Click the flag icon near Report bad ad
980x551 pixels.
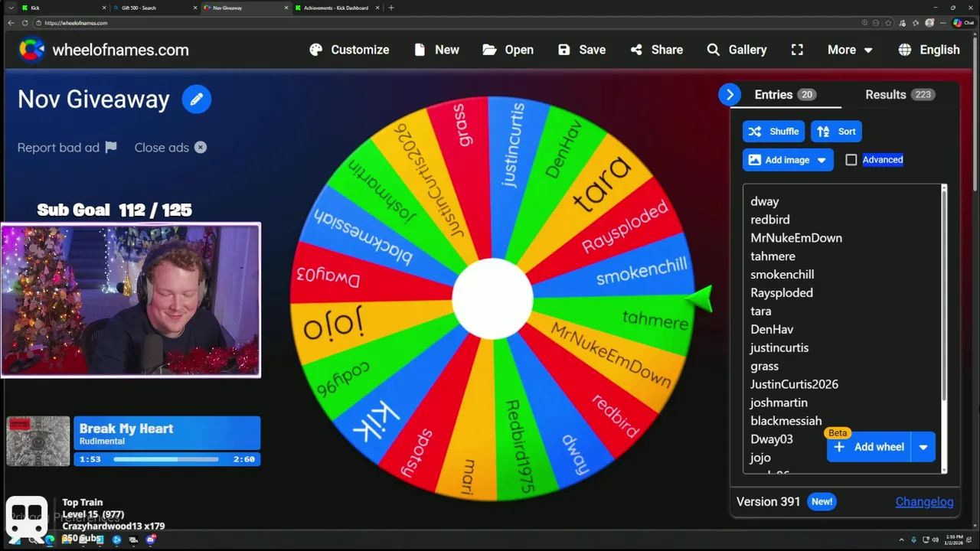[111, 147]
